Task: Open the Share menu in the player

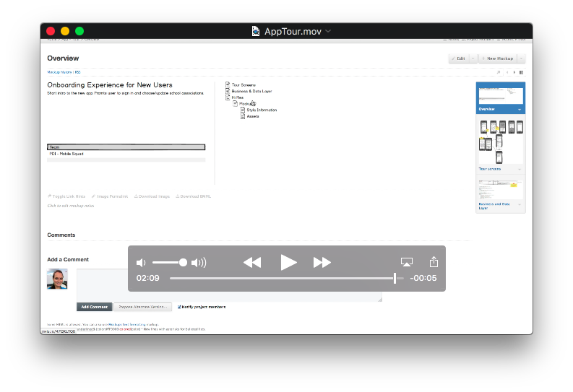Action: [x=434, y=262]
